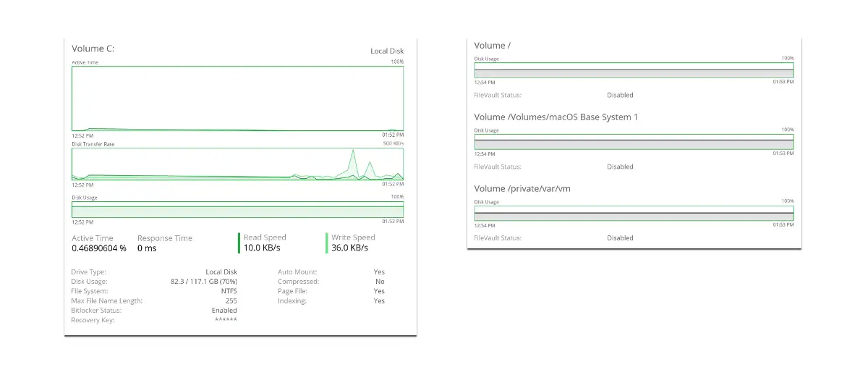Click the macOS Base System 1 Disk Usage bar

point(634,142)
